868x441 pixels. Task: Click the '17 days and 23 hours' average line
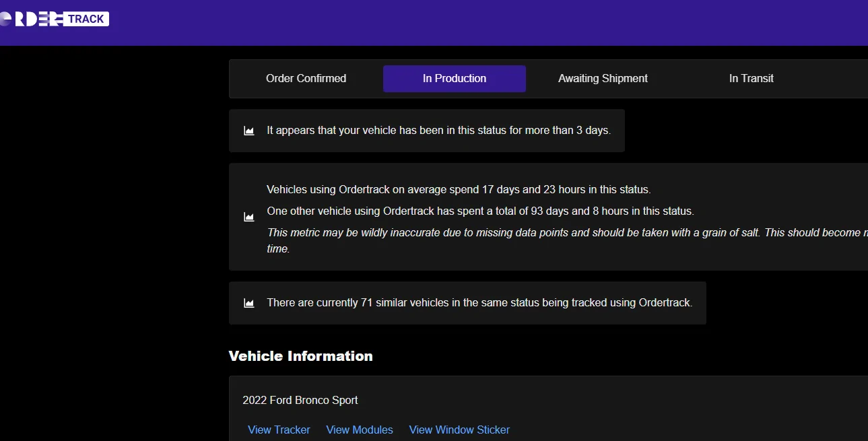[459, 189]
